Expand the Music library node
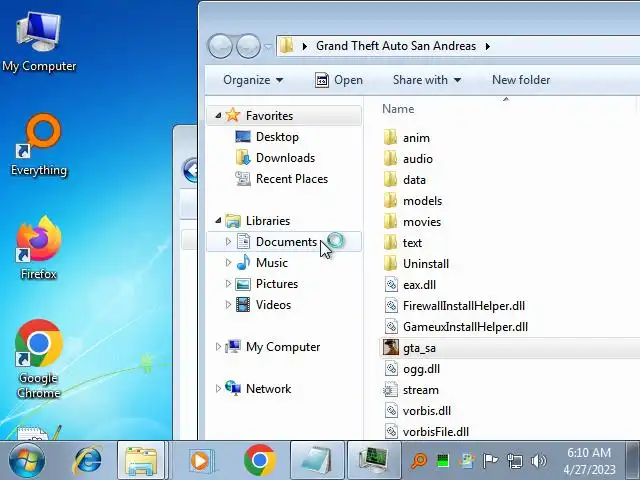This screenshot has width=640, height=480. (x=228, y=262)
